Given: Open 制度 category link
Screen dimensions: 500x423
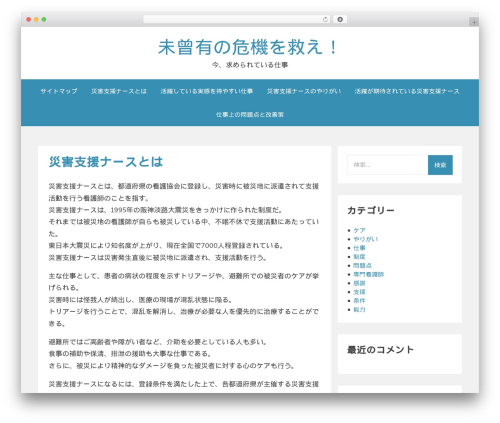Looking at the screenshot, I should [x=359, y=257].
